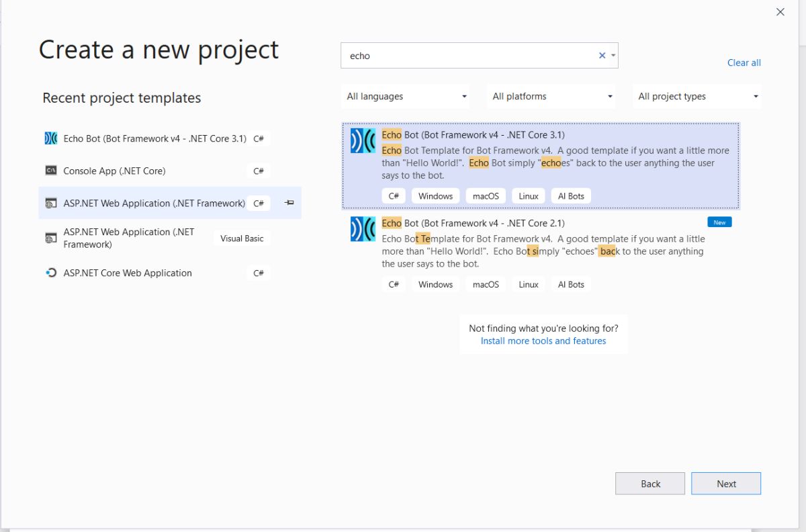The width and height of the screenshot is (806, 532).
Task: Open the All platforms dropdown
Action: tap(552, 96)
